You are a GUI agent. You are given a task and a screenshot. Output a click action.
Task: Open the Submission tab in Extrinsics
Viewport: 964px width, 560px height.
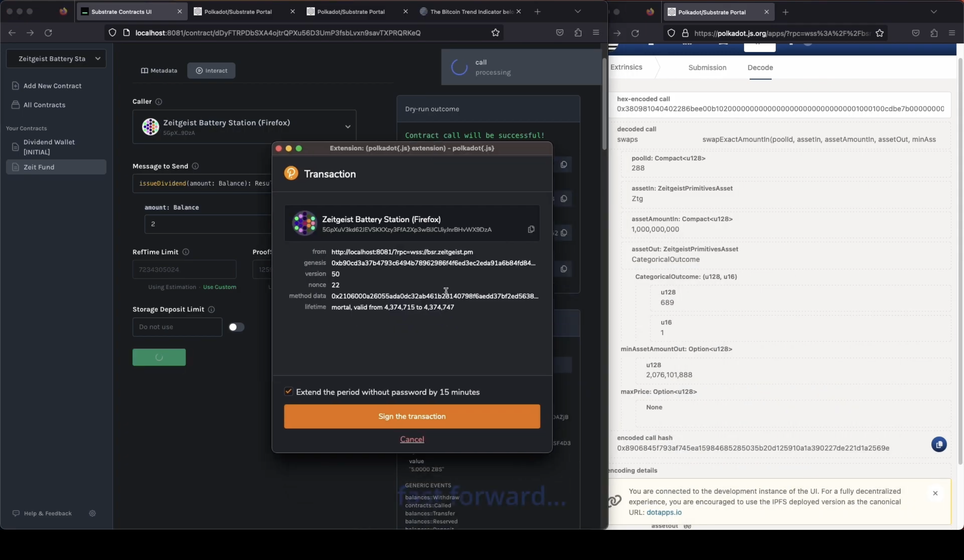click(707, 67)
